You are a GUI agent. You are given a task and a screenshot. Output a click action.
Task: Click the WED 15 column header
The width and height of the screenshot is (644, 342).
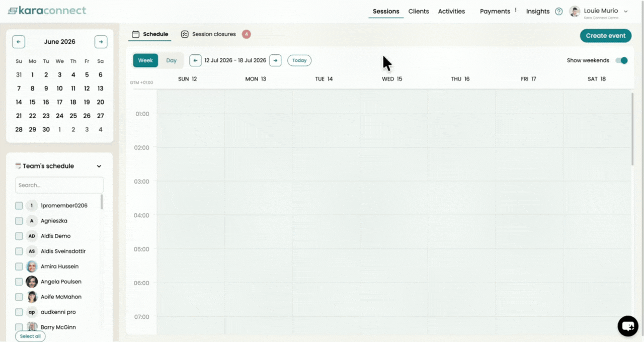(392, 79)
